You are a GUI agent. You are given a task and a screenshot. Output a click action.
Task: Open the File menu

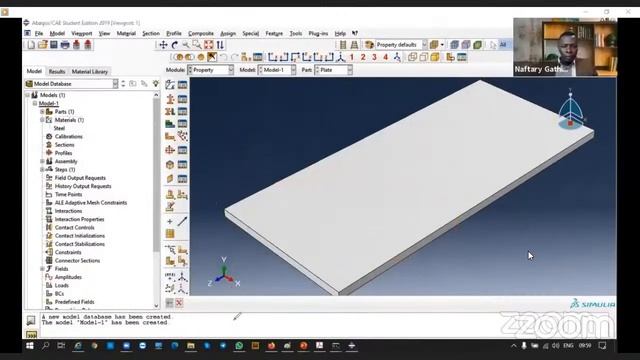pos(39,33)
